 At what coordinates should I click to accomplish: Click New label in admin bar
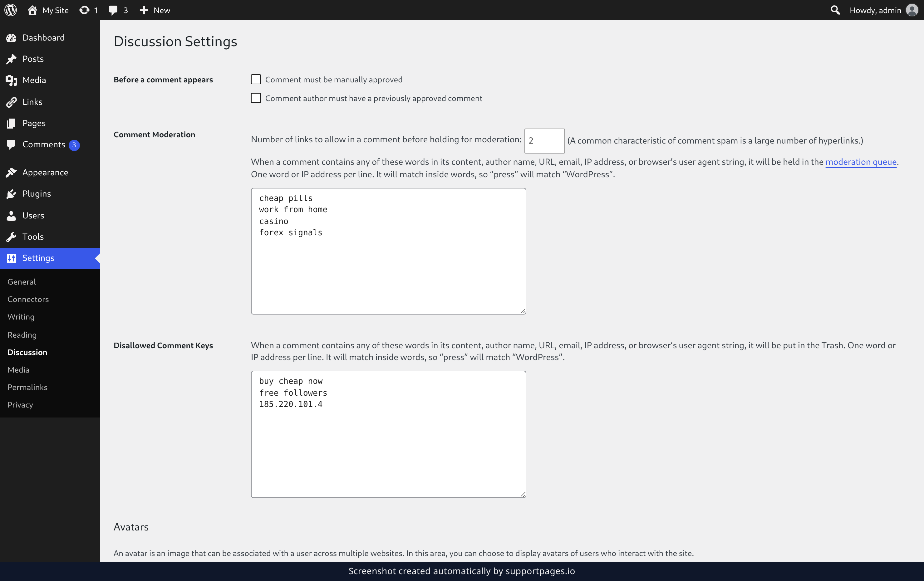(x=162, y=10)
